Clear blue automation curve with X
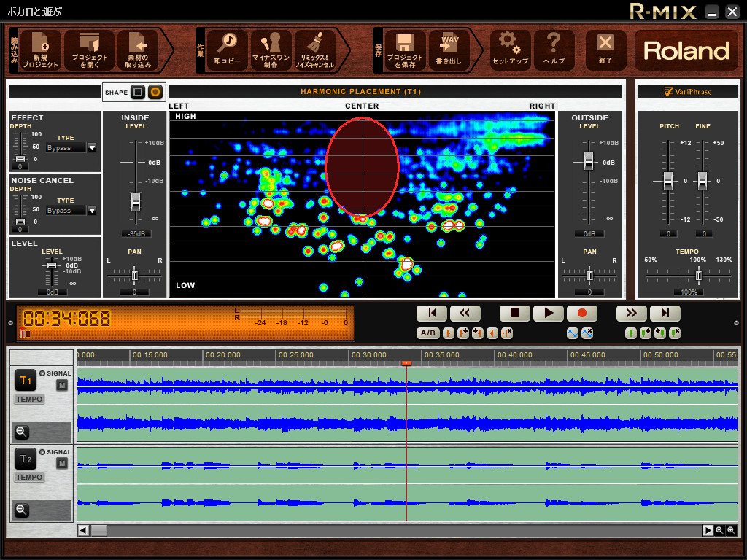The image size is (747, 560). click(587, 332)
